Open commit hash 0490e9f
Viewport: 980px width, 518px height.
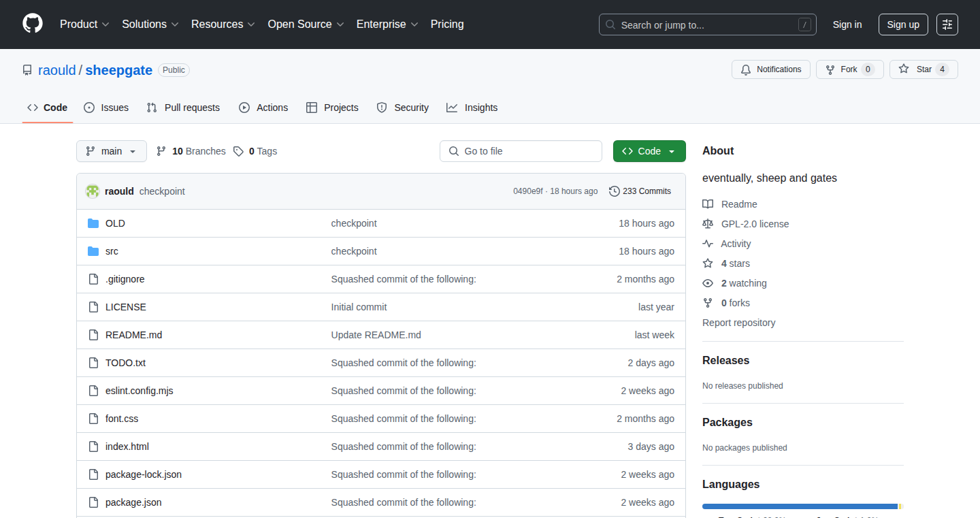(x=528, y=191)
